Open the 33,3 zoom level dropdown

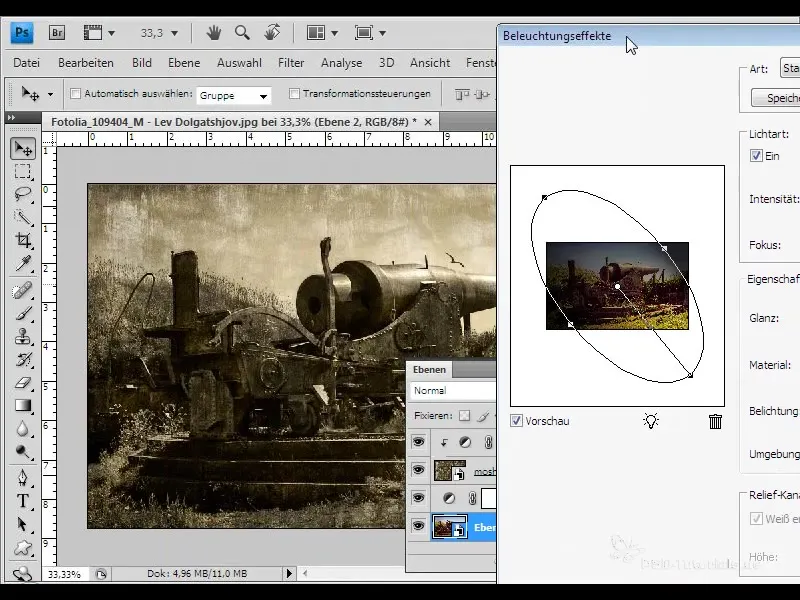click(174, 34)
